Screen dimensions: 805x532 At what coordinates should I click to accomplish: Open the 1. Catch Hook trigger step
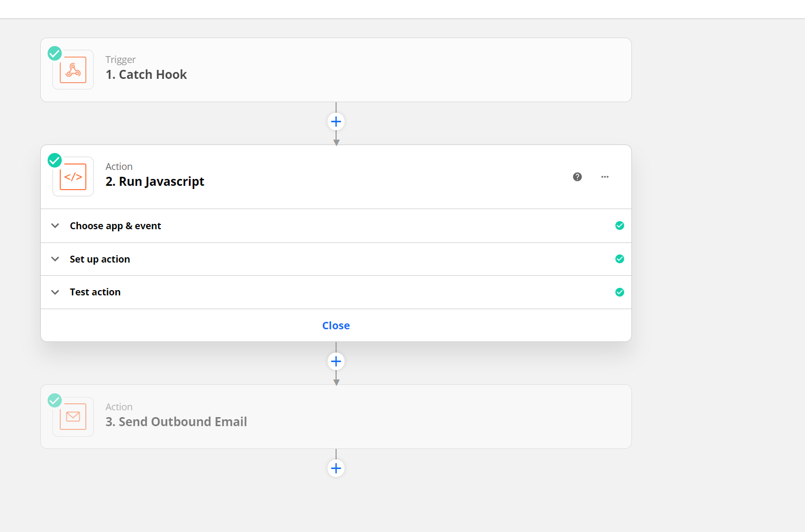coord(336,70)
